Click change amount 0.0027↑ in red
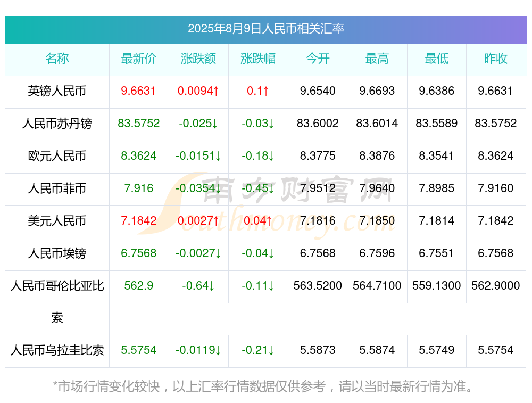This screenshot has width=532, height=403. point(198,221)
